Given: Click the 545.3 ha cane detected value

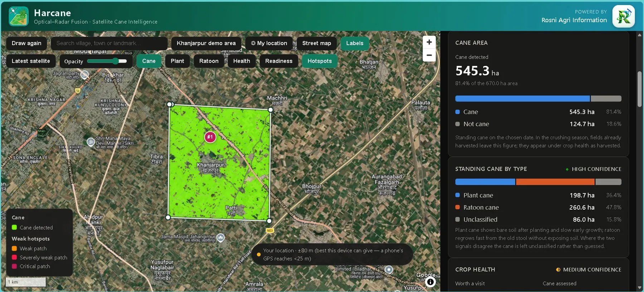Looking at the screenshot, I should point(477,71).
